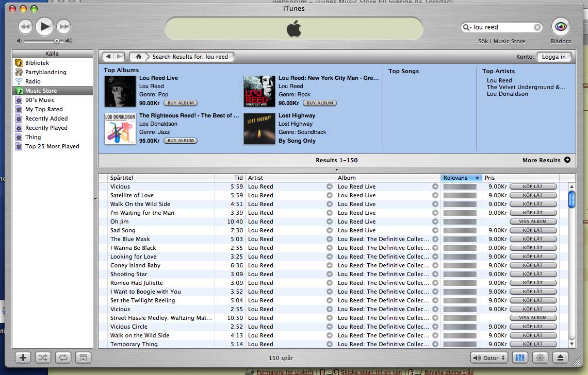Click the eject disc button
The width and height of the screenshot is (588, 375).
pos(560,358)
